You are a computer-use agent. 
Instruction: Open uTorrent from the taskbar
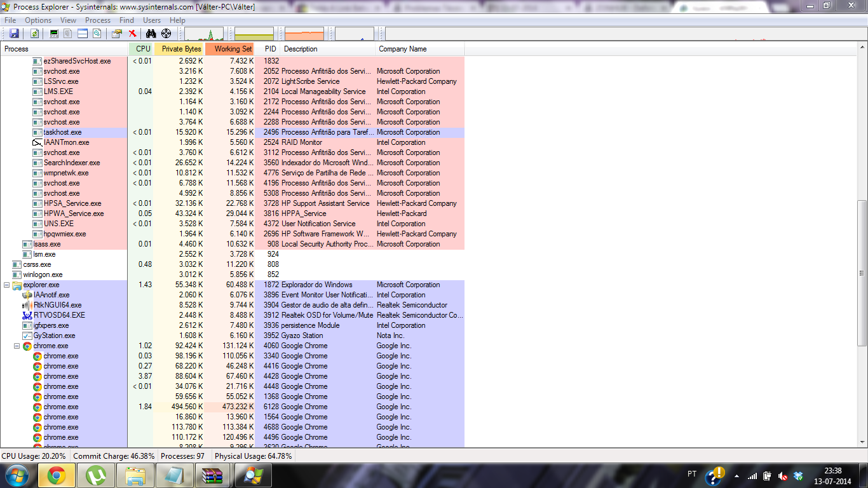96,475
